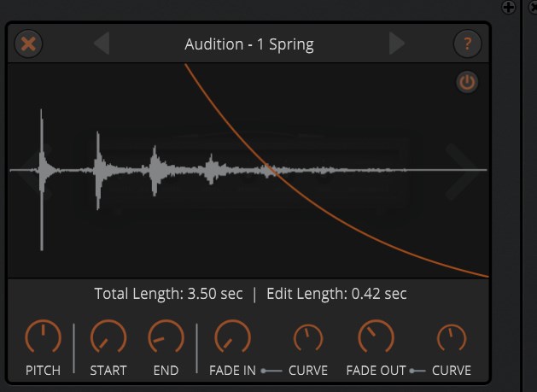This screenshot has width=537, height=392.
Task: Click the FADE IN knob
Action: pyautogui.click(x=231, y=338)
